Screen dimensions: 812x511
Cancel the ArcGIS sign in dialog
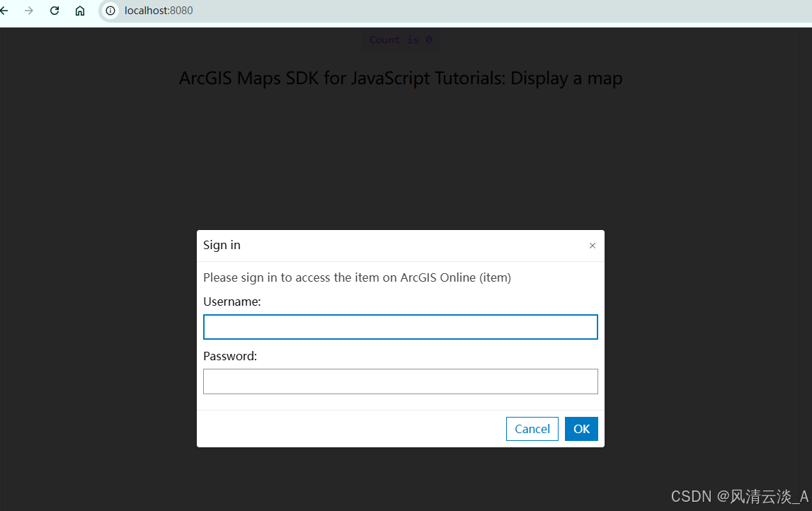(532, 429)
